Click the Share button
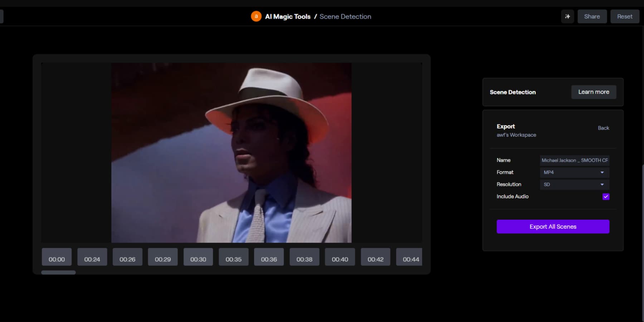The width and height of the screenshot is (644, 322). (592, 16)
